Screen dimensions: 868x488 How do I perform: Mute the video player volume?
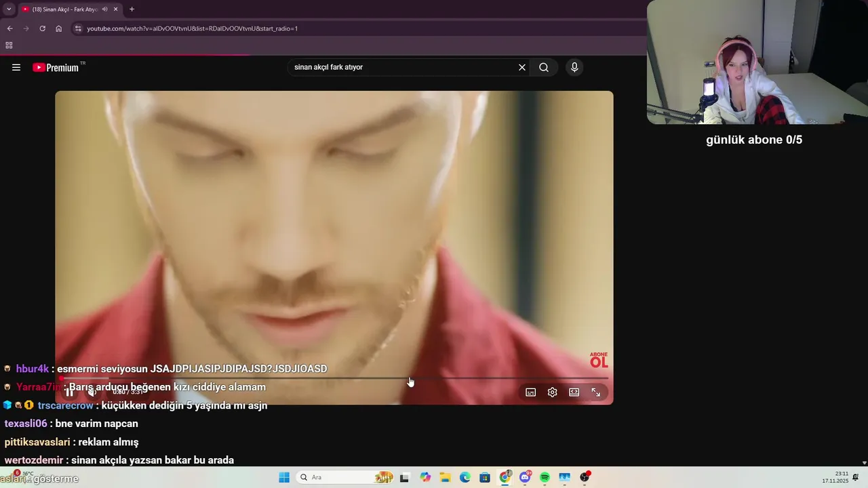click(x=92, y=392)
